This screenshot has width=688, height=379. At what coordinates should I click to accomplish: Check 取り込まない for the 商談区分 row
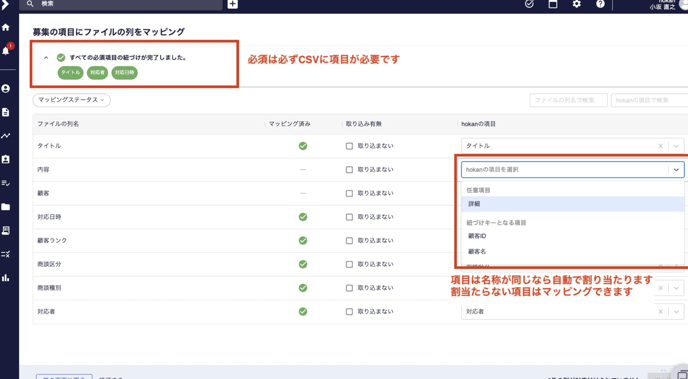click(x=349, y=265)
